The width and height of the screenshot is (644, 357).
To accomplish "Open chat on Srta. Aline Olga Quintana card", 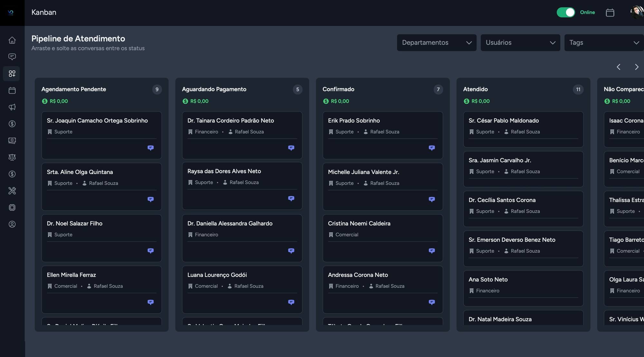I will tap(150, 199).
